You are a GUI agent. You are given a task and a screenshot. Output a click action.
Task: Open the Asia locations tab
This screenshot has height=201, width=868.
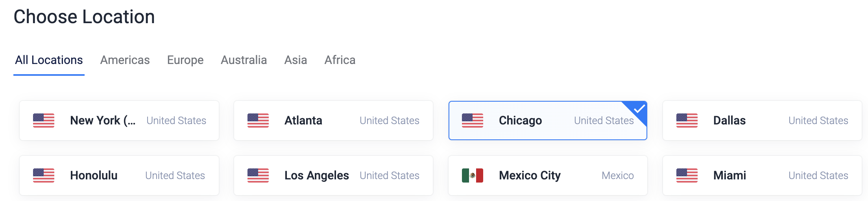click(295, 60)
